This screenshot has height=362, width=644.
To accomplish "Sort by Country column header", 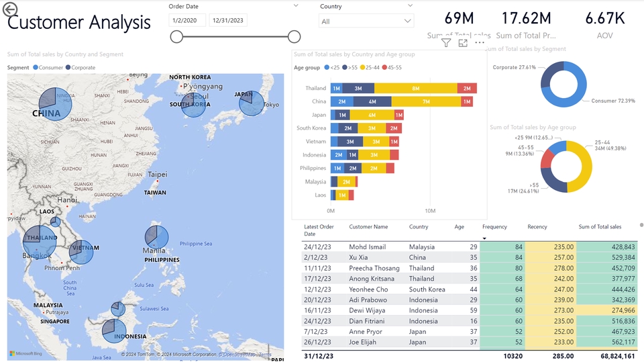I will pyautogui.click(x=419, y=226).
